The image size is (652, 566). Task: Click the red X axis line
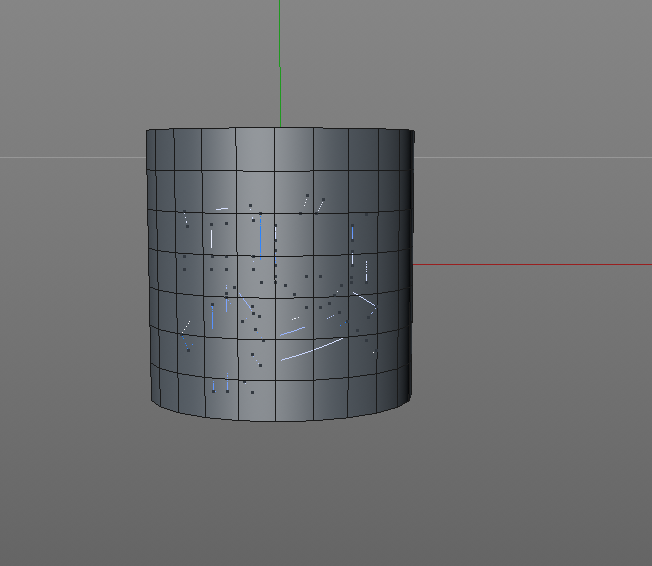tap(532, 264)
